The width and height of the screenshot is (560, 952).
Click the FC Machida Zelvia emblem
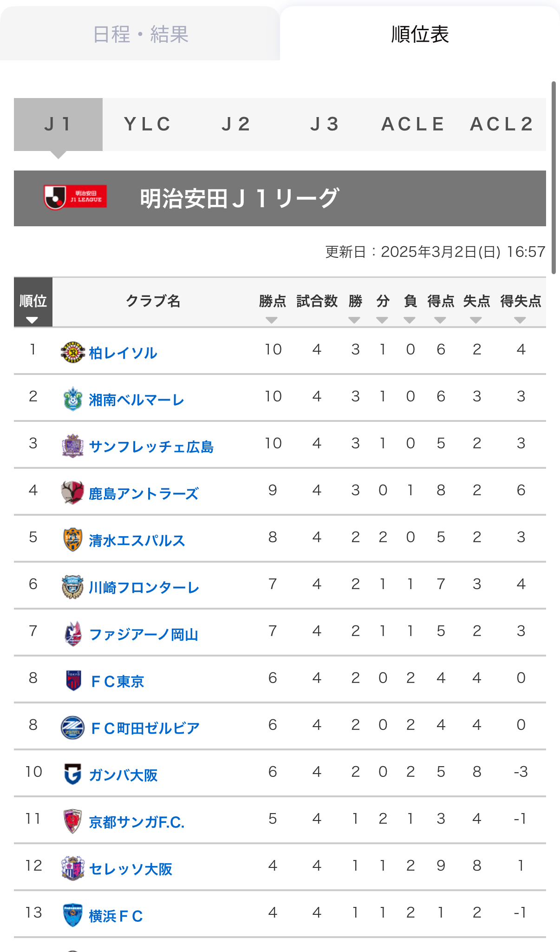pyautogui.click(x=73, y=727)
